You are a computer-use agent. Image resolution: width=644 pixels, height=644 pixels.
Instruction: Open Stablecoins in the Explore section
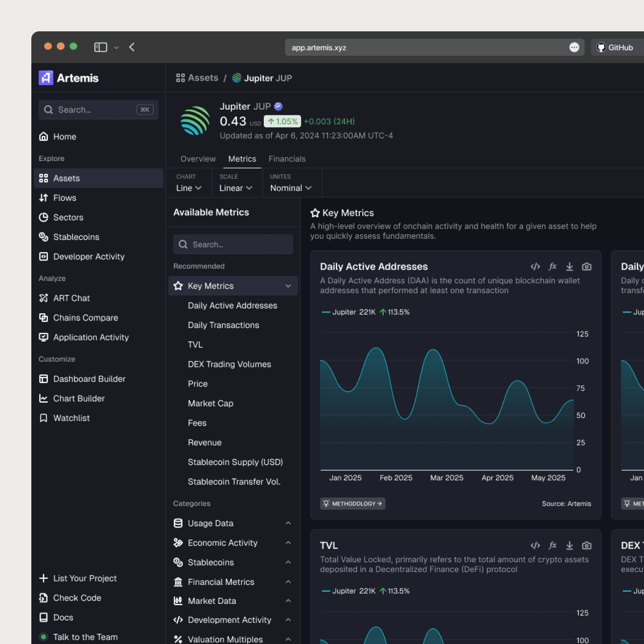98,237
